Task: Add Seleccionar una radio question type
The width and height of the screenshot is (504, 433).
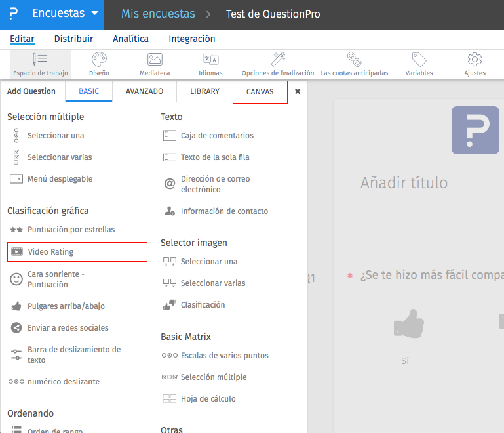Action: 56,136
